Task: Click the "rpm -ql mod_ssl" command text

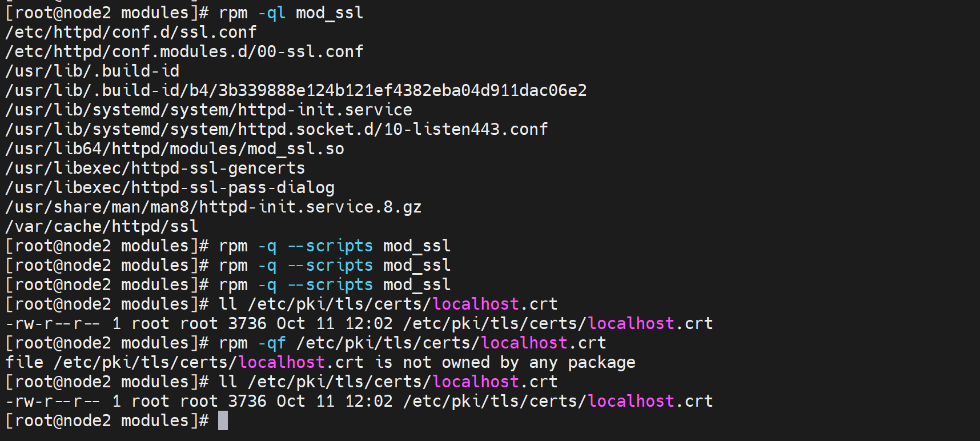Action: [291, 13]
